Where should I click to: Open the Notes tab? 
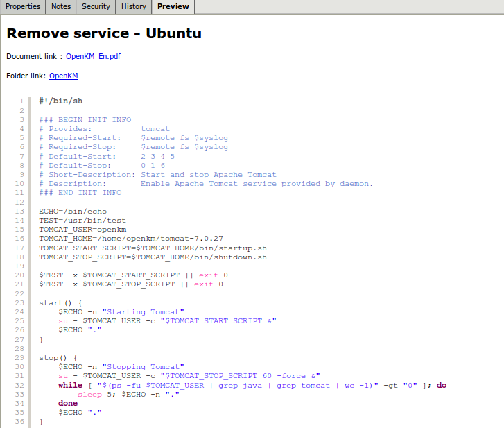pos(61,6)
